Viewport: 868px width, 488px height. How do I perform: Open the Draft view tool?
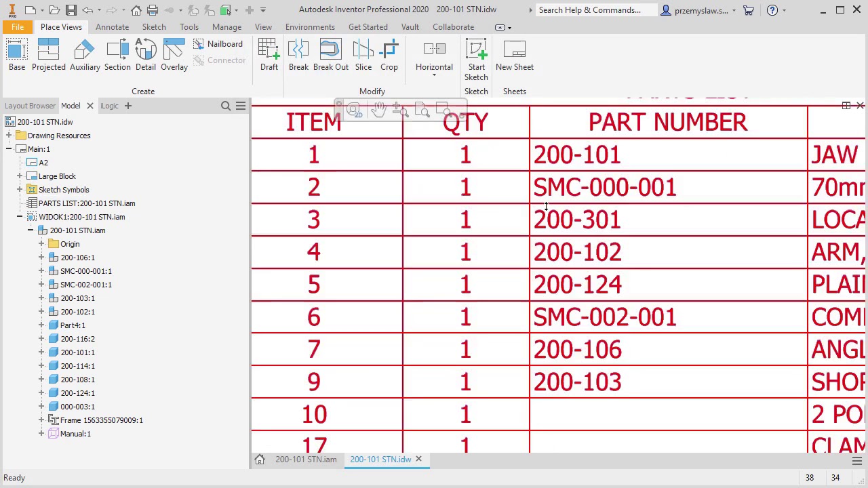[269, 56]
